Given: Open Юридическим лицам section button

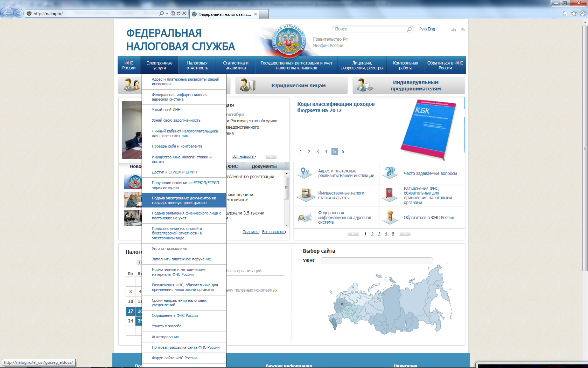Looking at the screenshot, I should click(x=291, y=86).
